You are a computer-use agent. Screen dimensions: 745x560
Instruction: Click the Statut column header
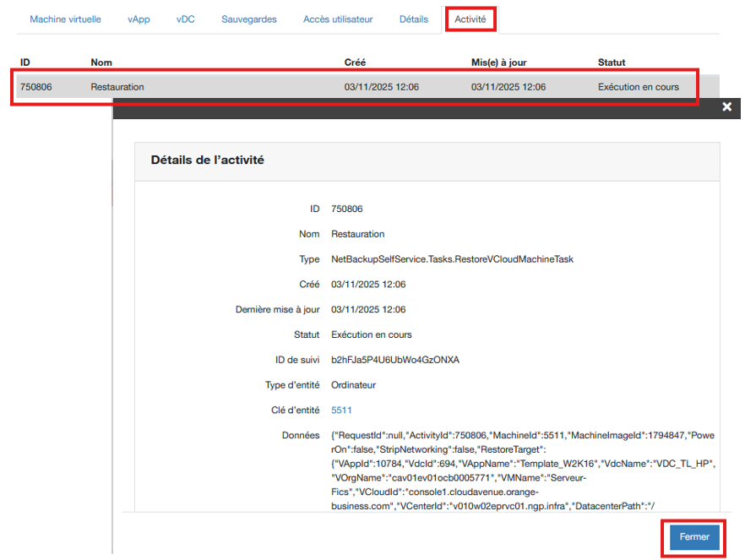pos(612,63)
